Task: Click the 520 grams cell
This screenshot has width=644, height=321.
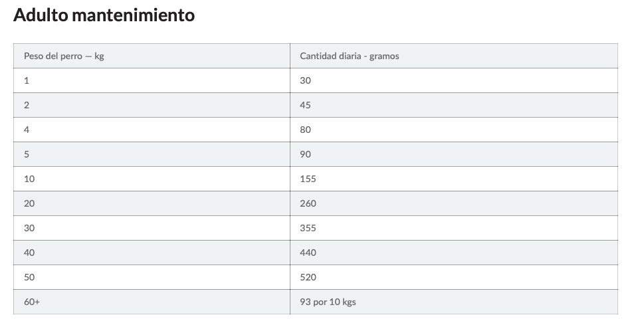Action: coord(454,278)
